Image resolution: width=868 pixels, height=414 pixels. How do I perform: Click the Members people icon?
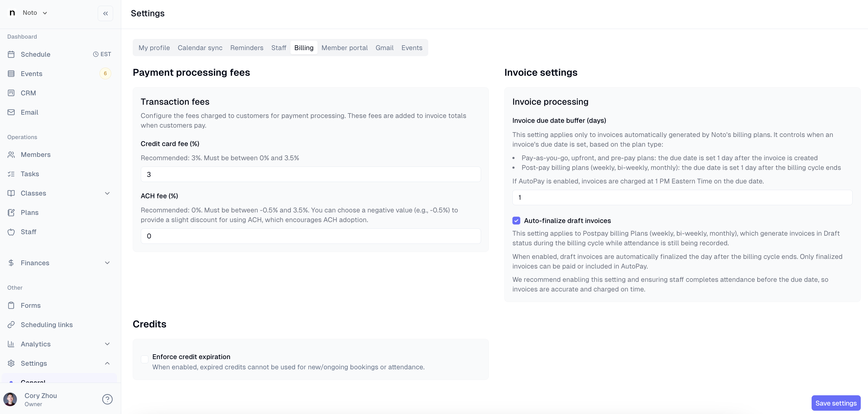point(11,154)
